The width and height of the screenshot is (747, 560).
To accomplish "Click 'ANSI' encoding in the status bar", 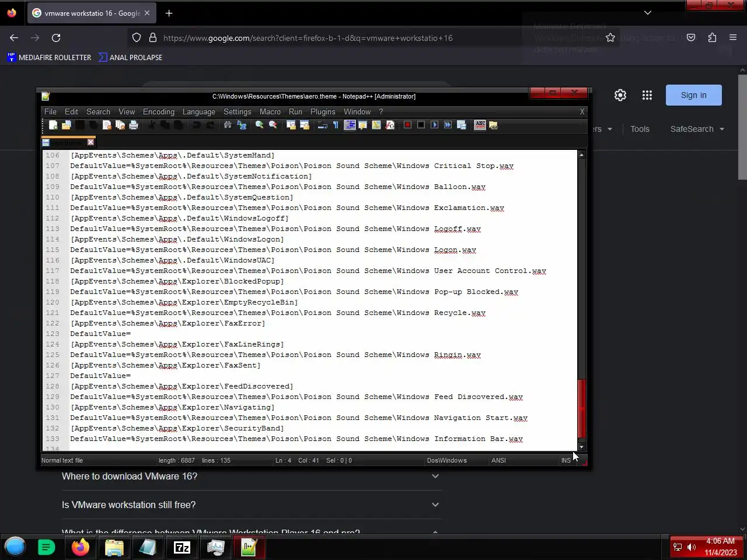I will coord(498,460).
